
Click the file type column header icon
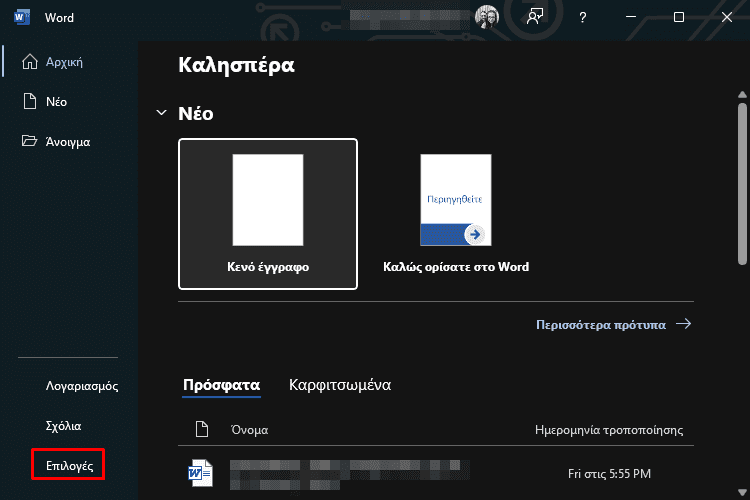[202, 429]
